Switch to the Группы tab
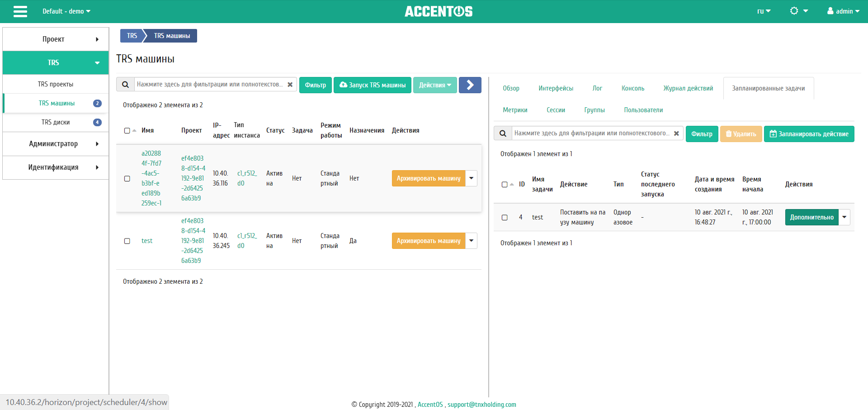 (x=594, y=110)
